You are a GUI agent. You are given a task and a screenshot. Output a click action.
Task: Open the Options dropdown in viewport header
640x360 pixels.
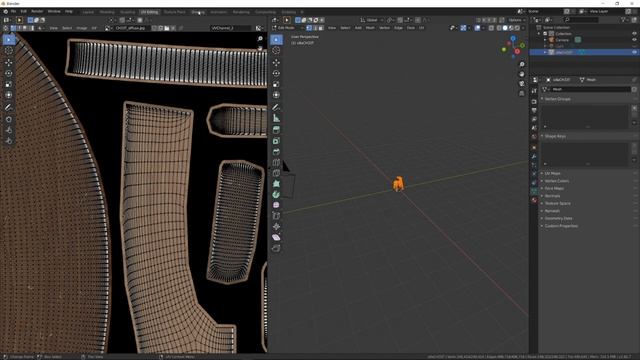coord(516,20)
